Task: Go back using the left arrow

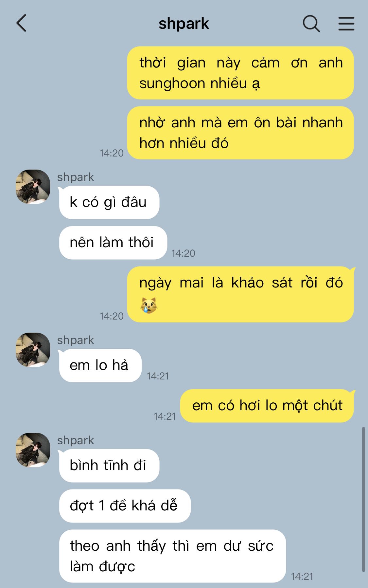Action: tap(21, 23)
